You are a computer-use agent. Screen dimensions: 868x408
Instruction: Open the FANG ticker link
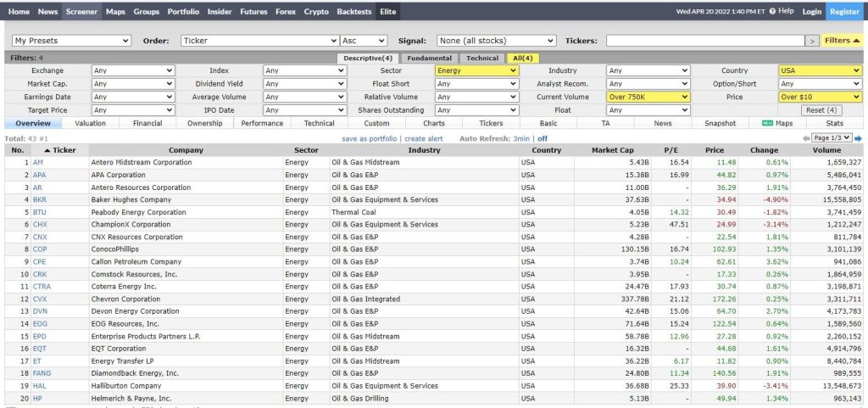point(42,374)
